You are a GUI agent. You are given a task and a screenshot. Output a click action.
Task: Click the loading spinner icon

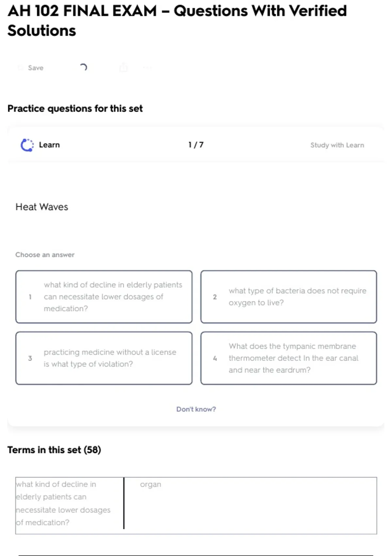coord(83,67)
